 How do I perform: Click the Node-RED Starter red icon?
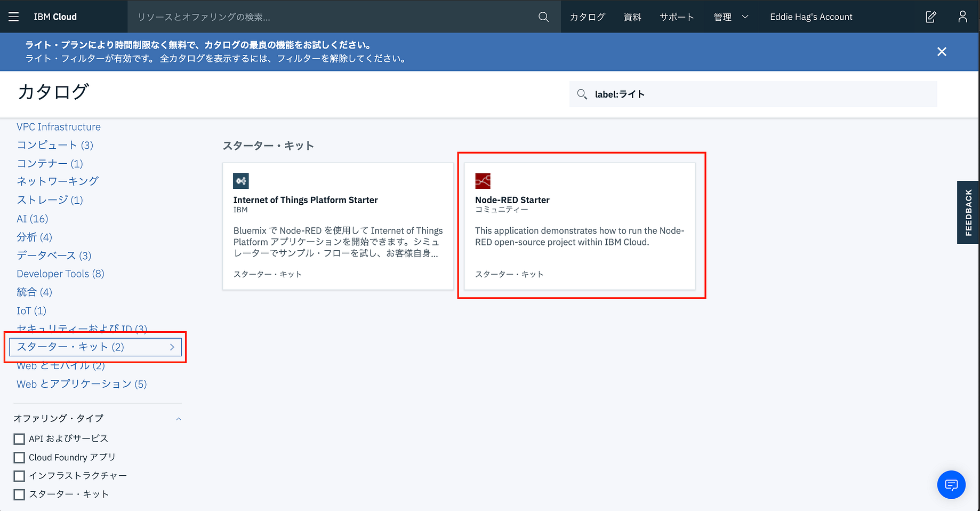pyautogui.click(x=483, y=181)
